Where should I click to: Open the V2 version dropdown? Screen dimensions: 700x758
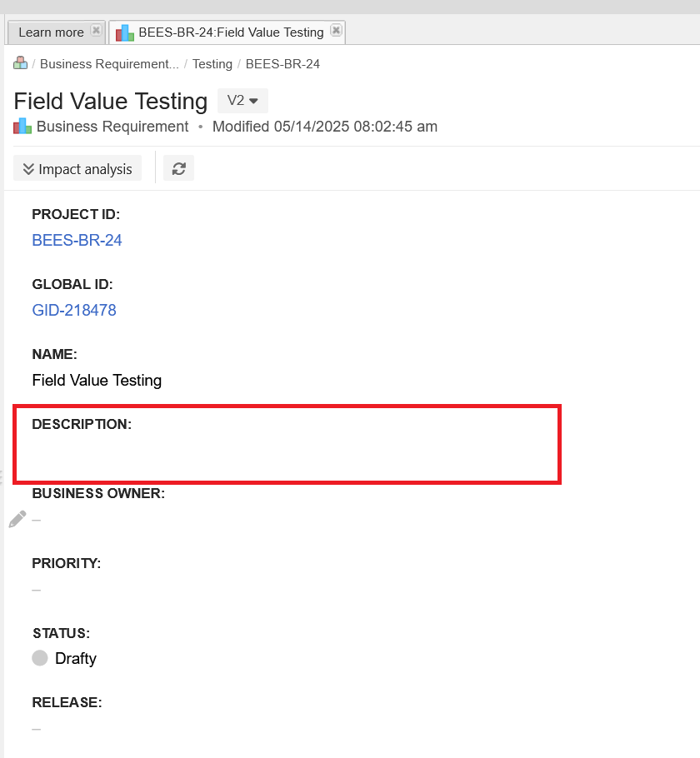pyautogui.click(x=242, y=101)
